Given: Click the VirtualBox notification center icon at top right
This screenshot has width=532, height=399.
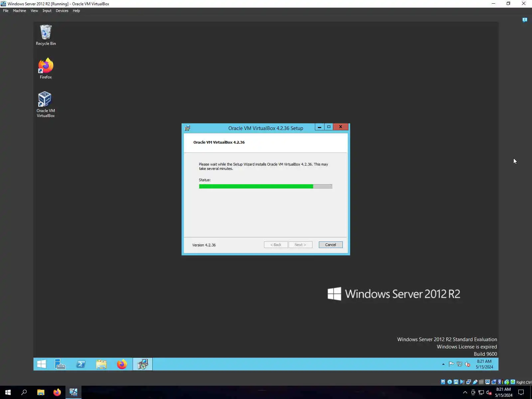Looking at the screenshot, I should pyautogui.click(x=525, y=20).
